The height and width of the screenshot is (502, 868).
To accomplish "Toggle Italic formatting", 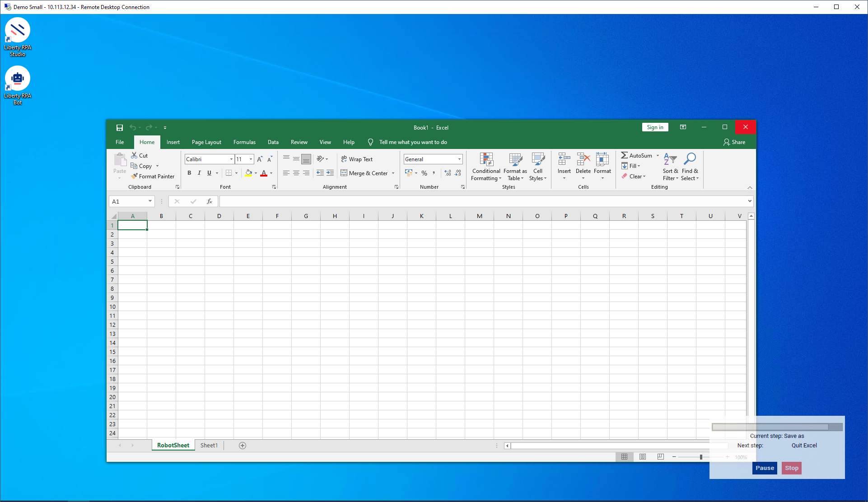I will (x=199, y=173).
